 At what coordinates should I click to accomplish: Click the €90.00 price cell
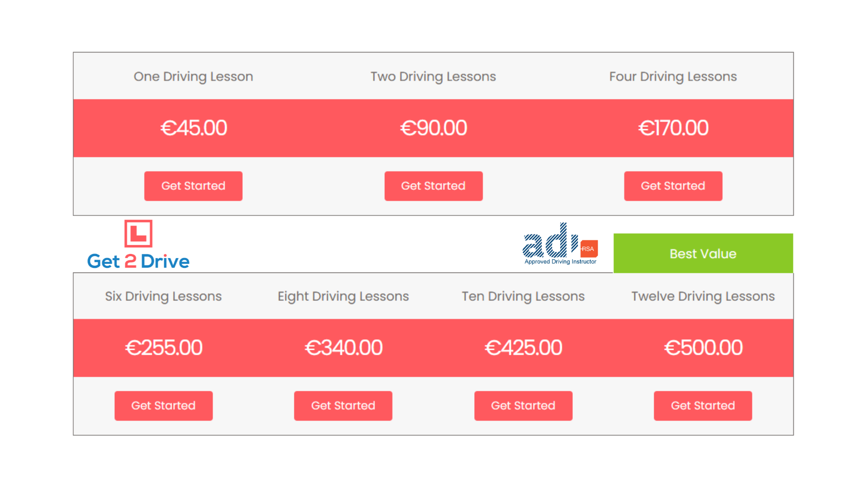[x=433, y=128]
